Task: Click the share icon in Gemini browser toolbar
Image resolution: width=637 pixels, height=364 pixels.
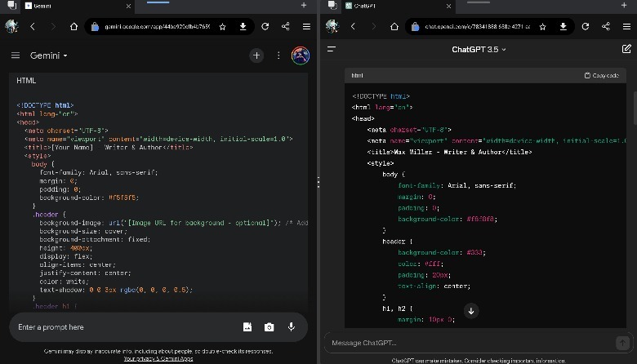Action: pyautogui.click(x=285, y=26)
